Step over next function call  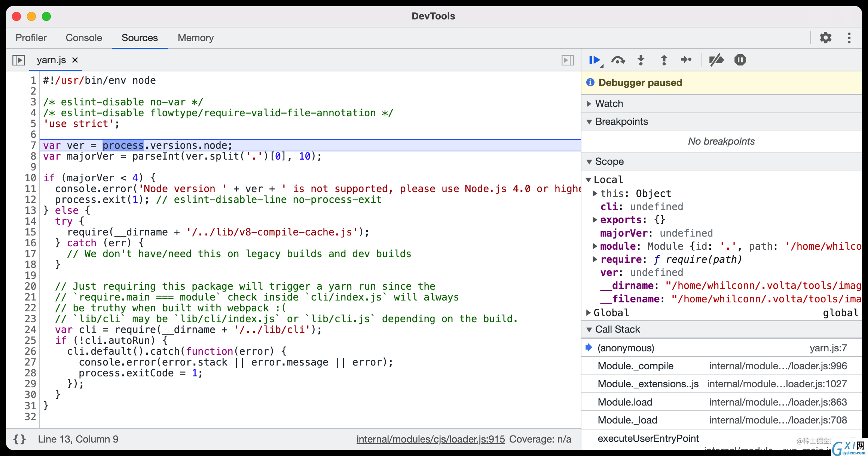[x=618, y=60]
